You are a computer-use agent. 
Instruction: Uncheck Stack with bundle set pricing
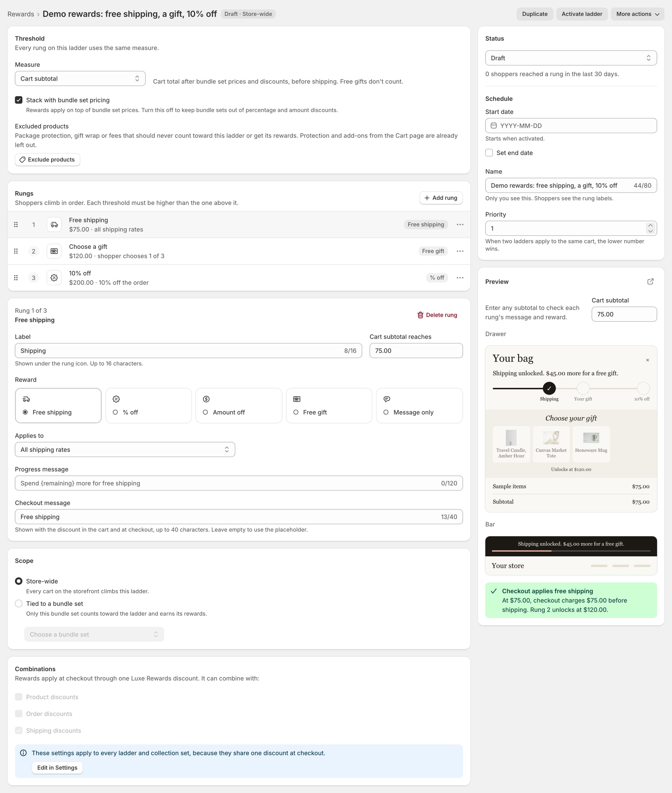pyautogui.click(x=19, y=100)
